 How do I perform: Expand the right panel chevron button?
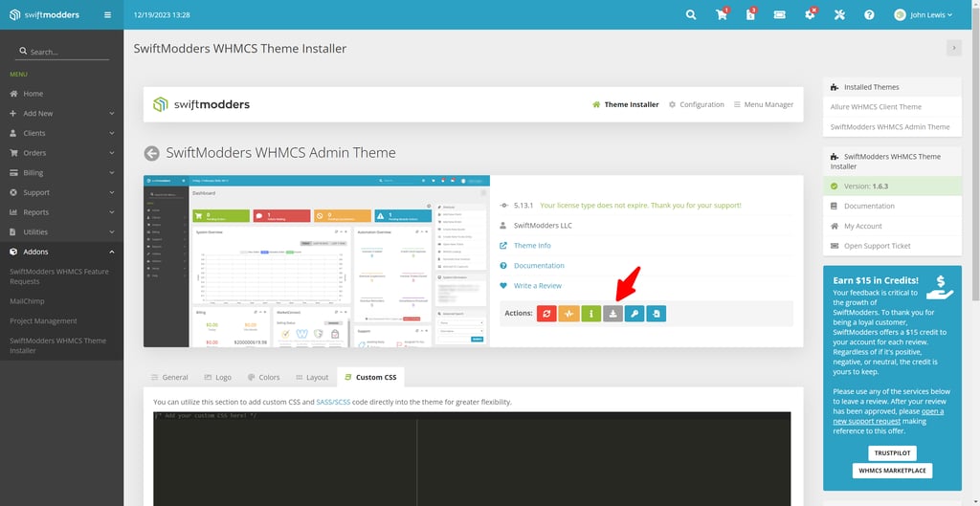pyautogui.click(x=953, y=48)
